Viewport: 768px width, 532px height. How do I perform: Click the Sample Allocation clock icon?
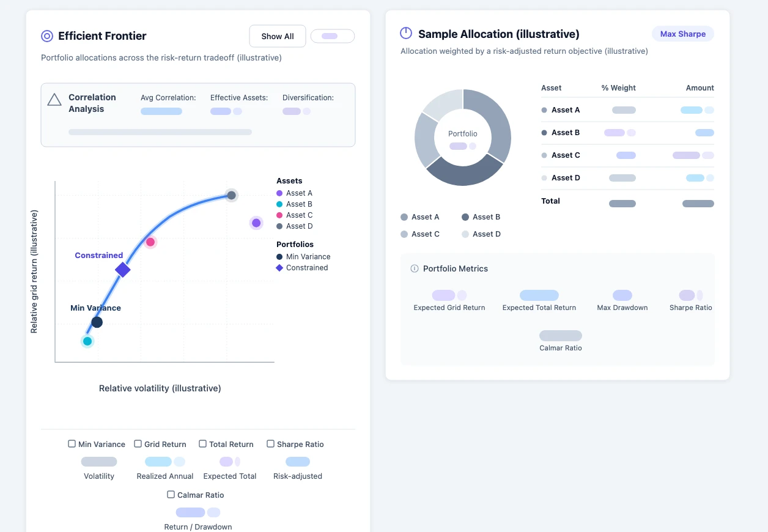pyautogui.click(x=406, y=33)
